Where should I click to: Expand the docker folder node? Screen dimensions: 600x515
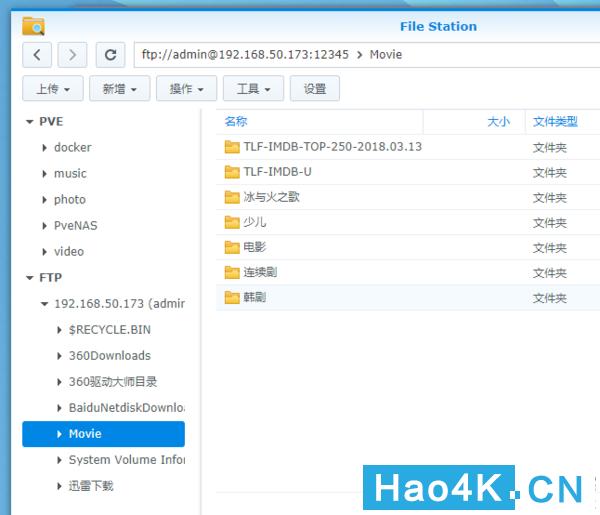pyautogui.click(x=44, y=148)
